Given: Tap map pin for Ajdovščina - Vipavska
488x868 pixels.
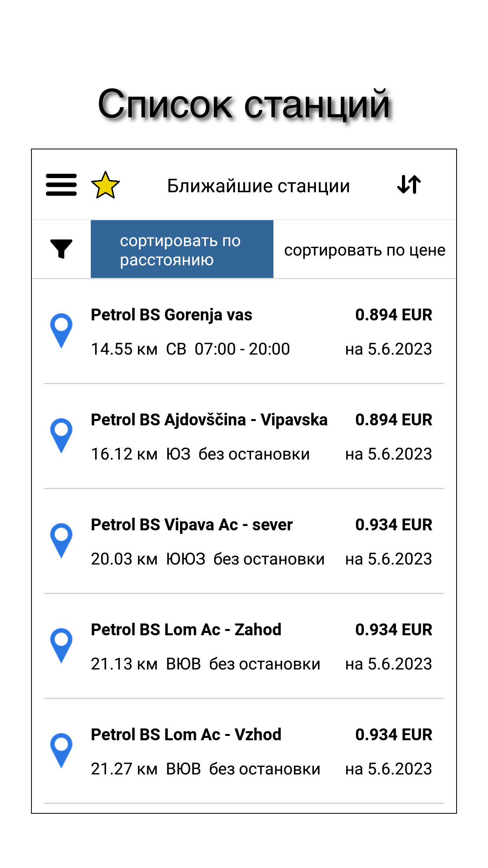Looking at the screenshot, I should 61,435.
